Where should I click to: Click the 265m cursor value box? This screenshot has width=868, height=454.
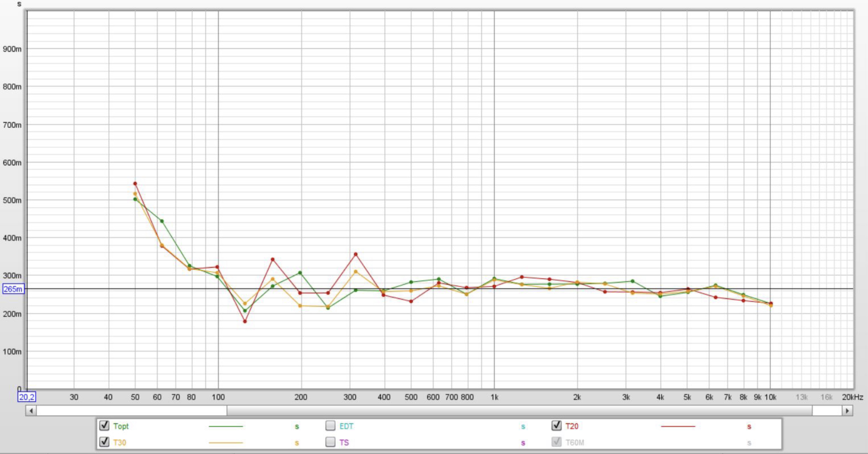click(x=13, y=289)
